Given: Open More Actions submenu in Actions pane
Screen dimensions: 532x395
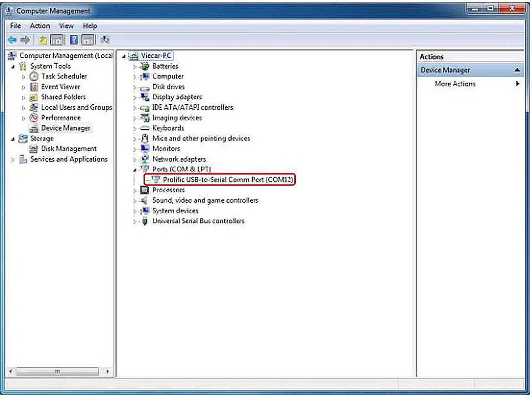Looking at the screenshot, I should pyautogui.click(x=455, y=84).
